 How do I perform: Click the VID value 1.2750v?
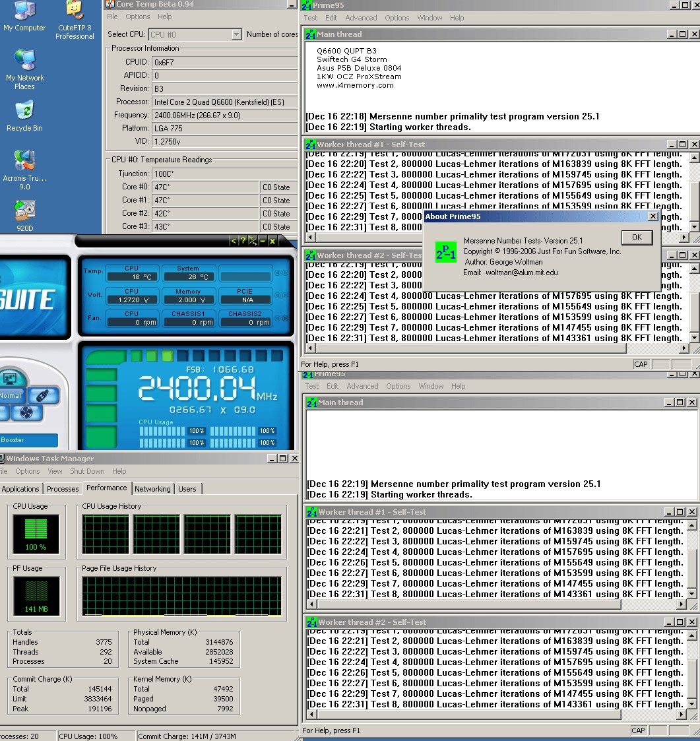point(224,141)
